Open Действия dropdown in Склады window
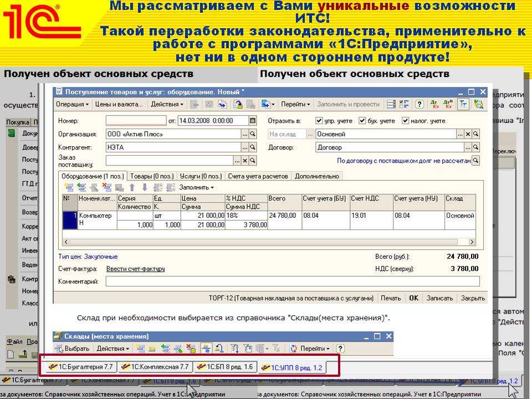 112,349
